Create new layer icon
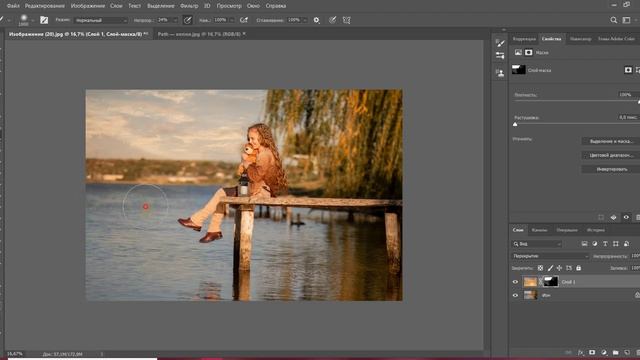The width and height of the screenshot is (640, 360). 627,353
